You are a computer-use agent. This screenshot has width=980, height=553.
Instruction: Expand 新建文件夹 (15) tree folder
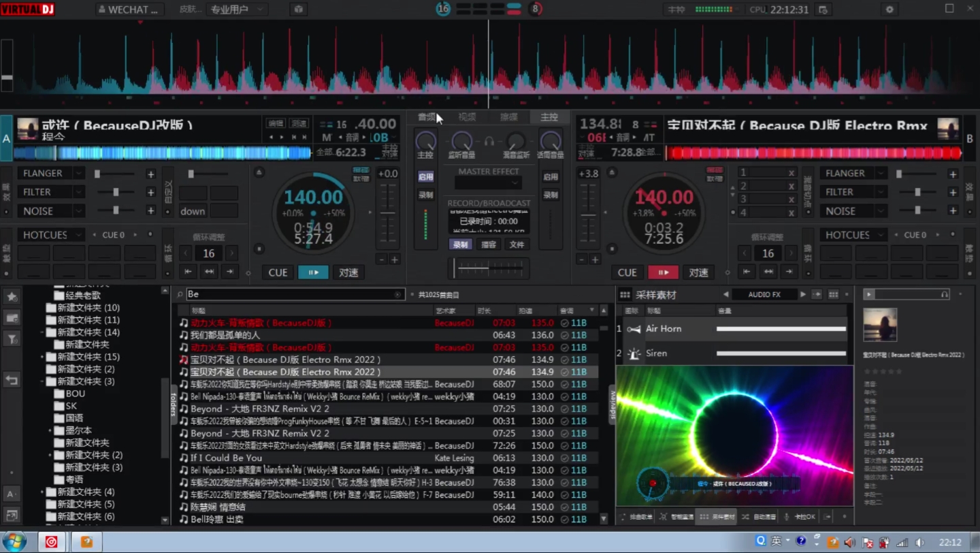tap(42, 357)
